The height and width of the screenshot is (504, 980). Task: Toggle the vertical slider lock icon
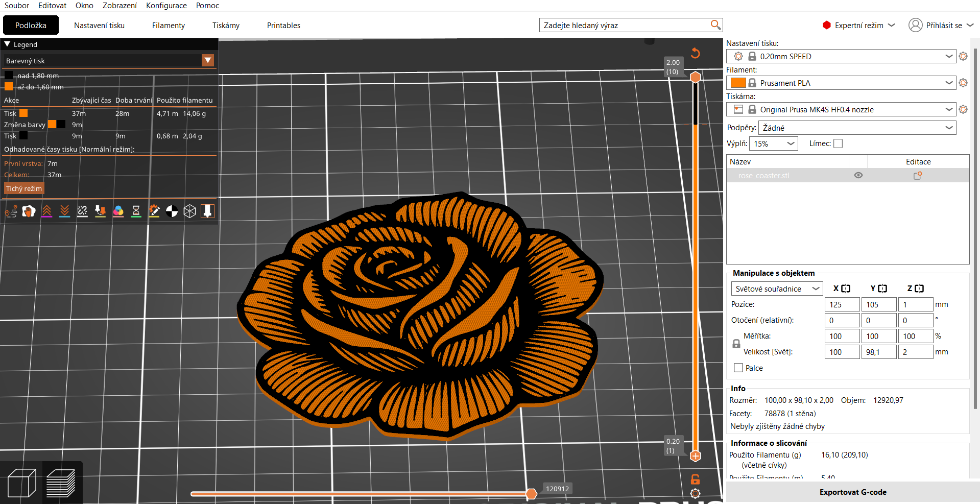pyautogui.click(x=696, y=479)
